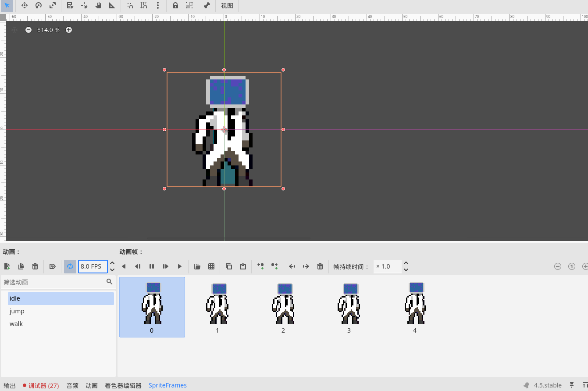Click the skeleton bone options icon
588x391 pixels.
tap(207, 6)
